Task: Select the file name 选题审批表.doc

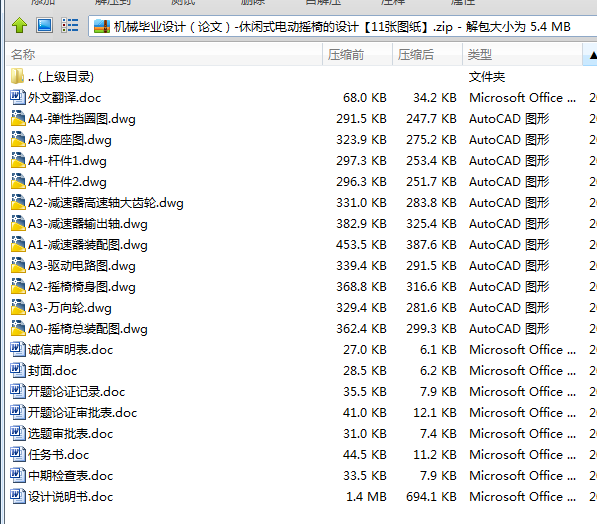Action: pyautogui.click(x=70, y=433)
